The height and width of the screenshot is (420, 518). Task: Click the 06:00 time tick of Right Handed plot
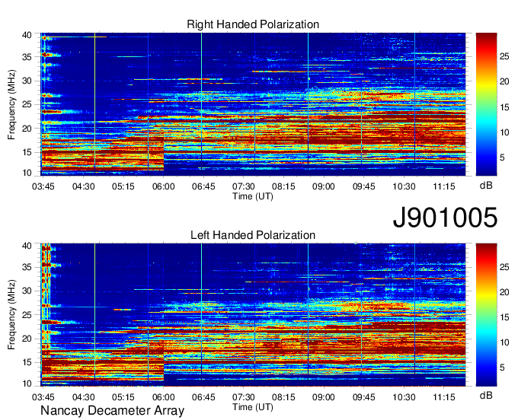(163, 186)
